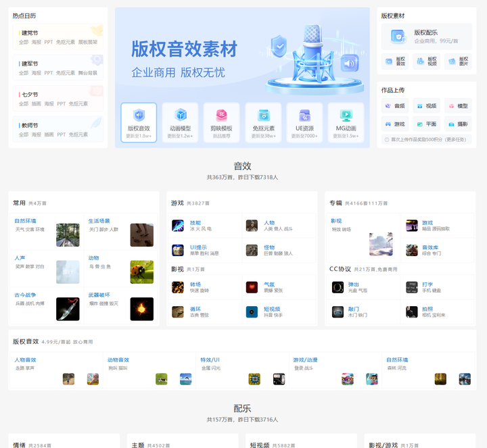
Task: Open the 打字 keyboard sound icon
Action: click(412, 287)
